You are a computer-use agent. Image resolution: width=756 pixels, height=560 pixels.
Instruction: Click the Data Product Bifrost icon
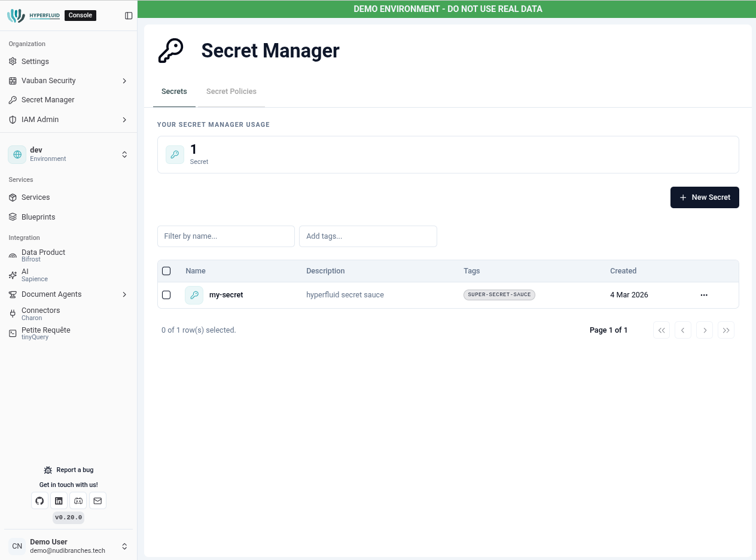[13, 255]
